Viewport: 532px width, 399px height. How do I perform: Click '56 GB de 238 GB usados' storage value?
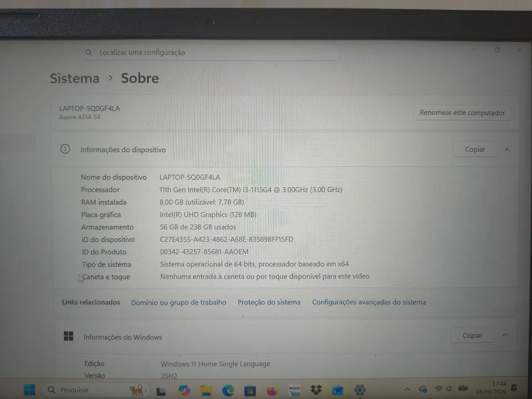tap(198, 227)
